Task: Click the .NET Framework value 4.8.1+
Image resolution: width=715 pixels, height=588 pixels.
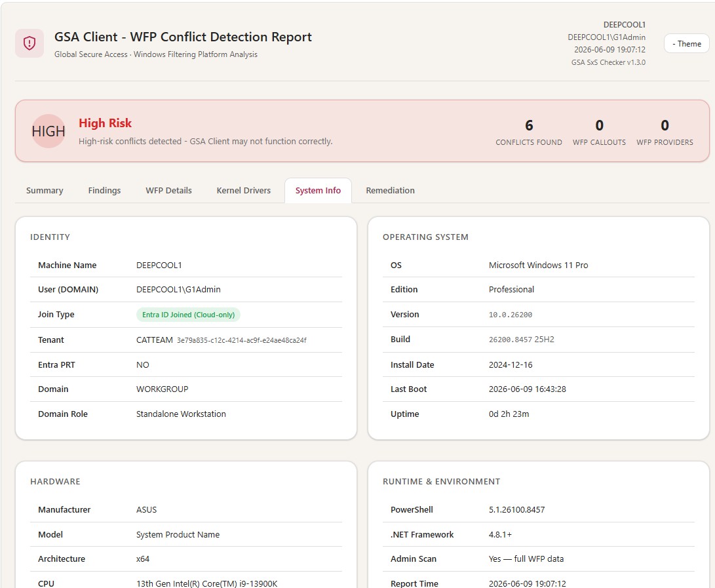Action: click(500, 535)
